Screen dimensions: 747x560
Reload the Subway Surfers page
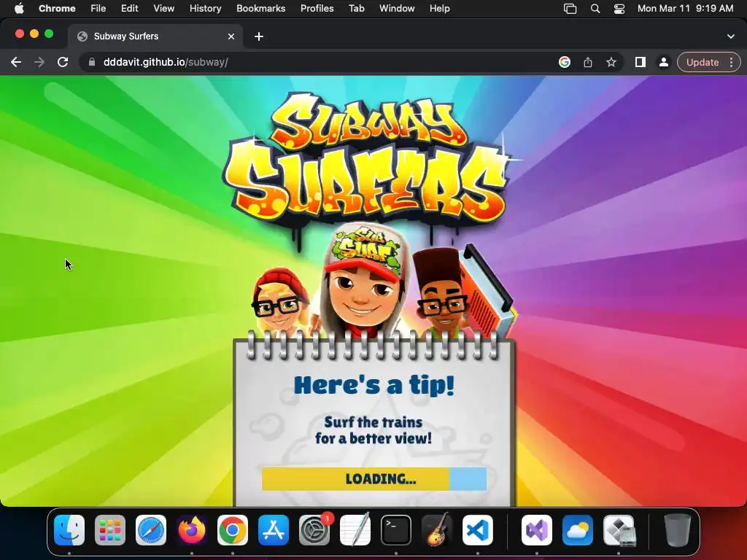coord(63,63)
